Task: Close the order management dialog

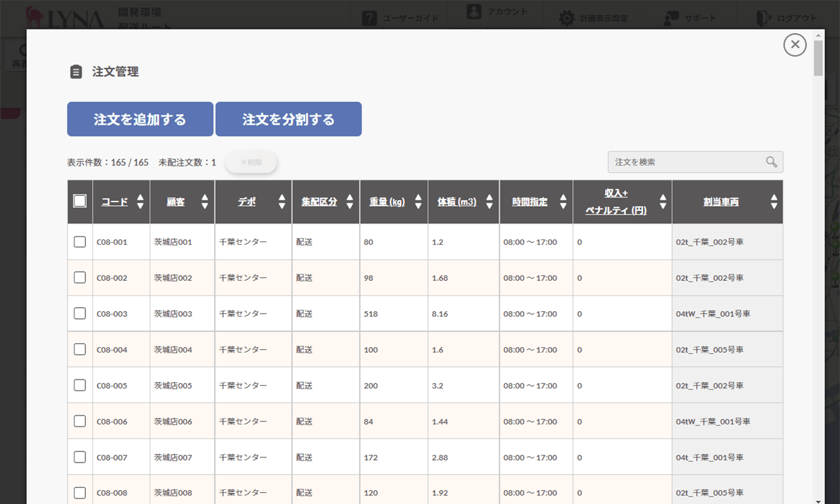Action: (795, 45)
